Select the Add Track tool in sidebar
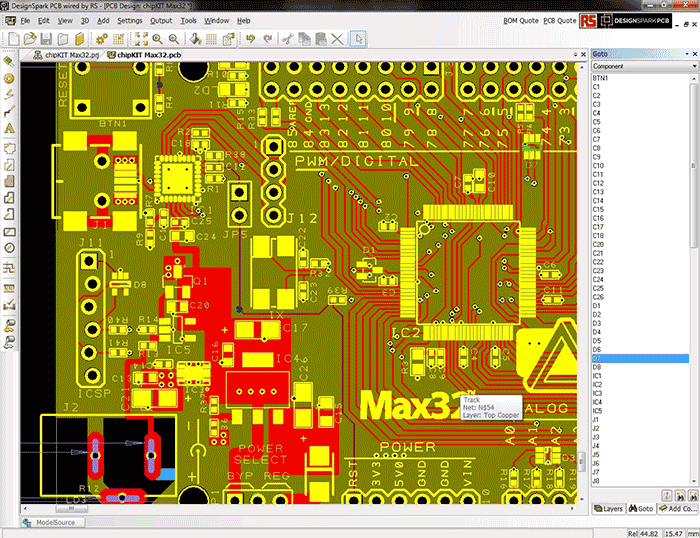The image size is (700, 538). [9, 112]
